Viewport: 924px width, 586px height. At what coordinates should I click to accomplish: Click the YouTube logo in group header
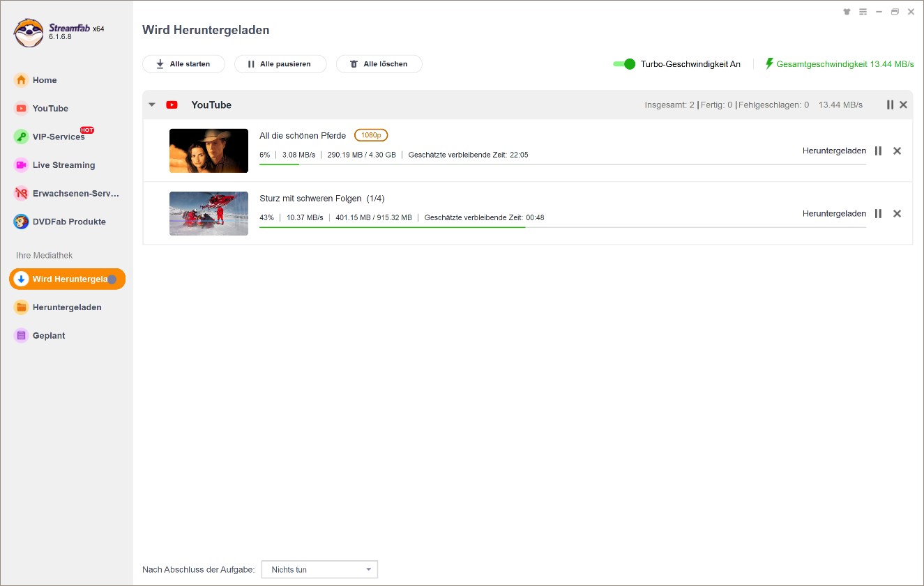click(x=172, y=105)
